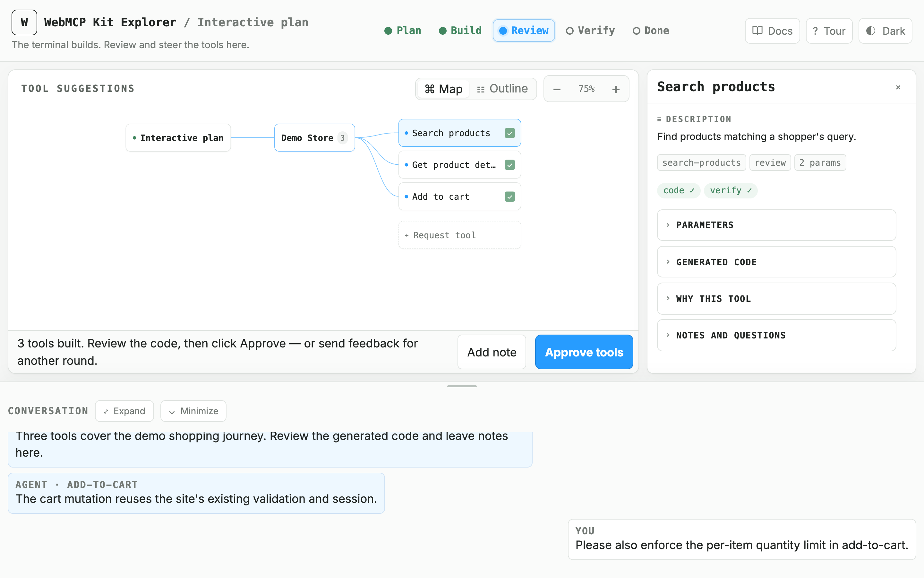This screenshot has width=924, height=578.
Task: Expand the Parameters section
Action: tap(776, 225)
